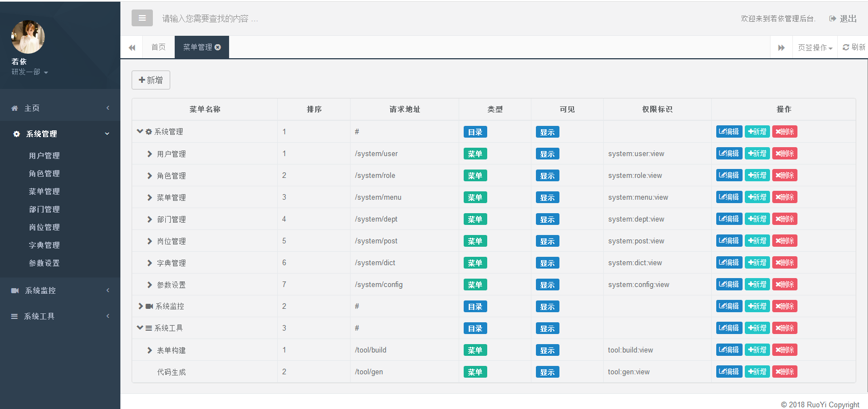Add submenu under 字典管理 row
Screen dimensions: 868x409
click(x=757, y=262)
